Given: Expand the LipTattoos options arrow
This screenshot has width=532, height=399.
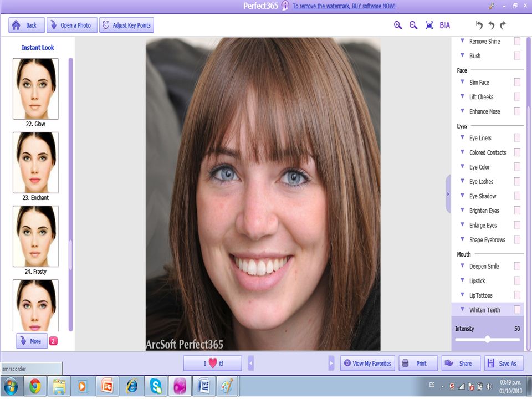Looking at the screenshot, I should tap(462, 294).
